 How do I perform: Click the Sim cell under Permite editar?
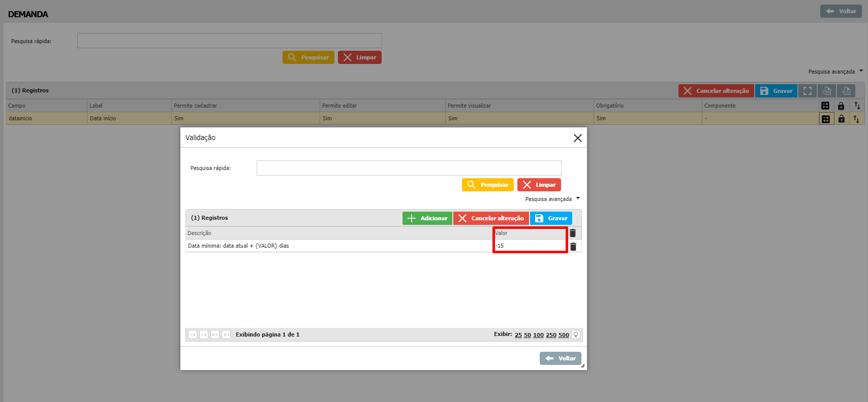pyautogui.click(x=383, y=118)
